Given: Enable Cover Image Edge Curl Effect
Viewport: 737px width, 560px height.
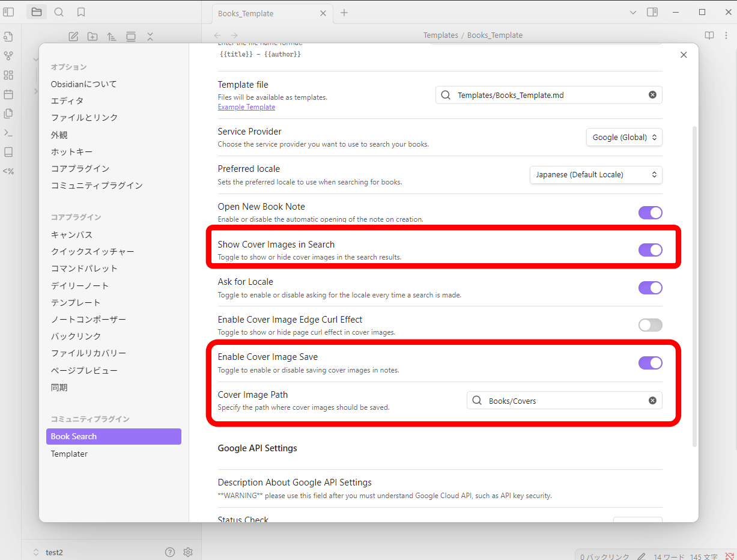Looking at the screenshot, I should click(650, 325).
